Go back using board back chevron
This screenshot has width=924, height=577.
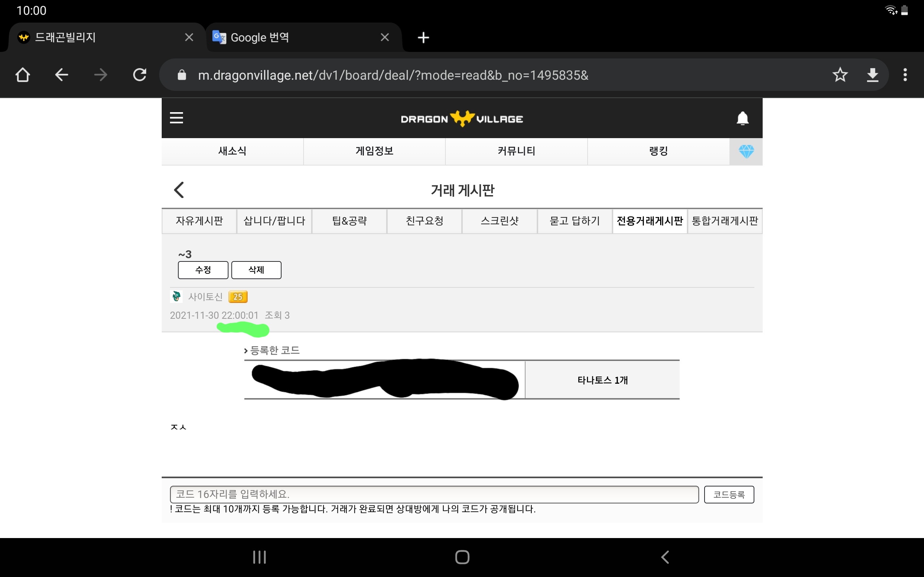179,190
